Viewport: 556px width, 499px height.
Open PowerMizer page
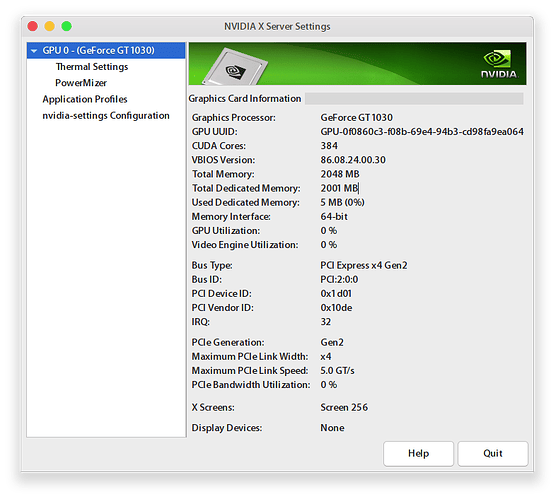pos(81,83)
